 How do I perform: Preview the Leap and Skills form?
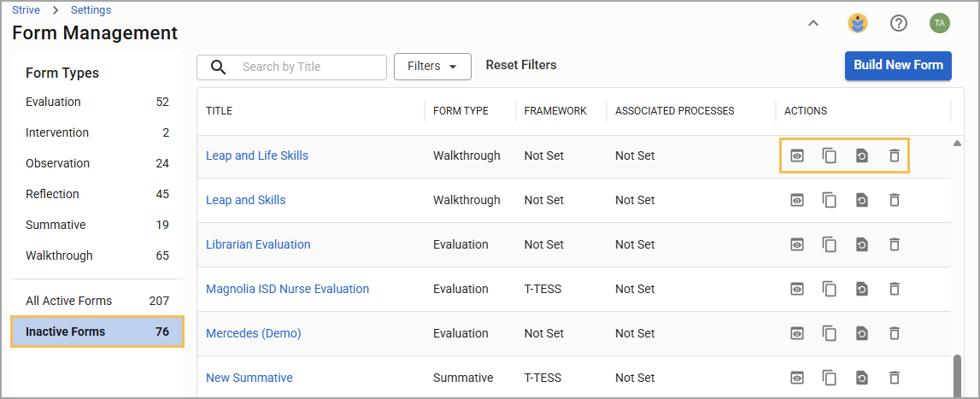point(797,200)
